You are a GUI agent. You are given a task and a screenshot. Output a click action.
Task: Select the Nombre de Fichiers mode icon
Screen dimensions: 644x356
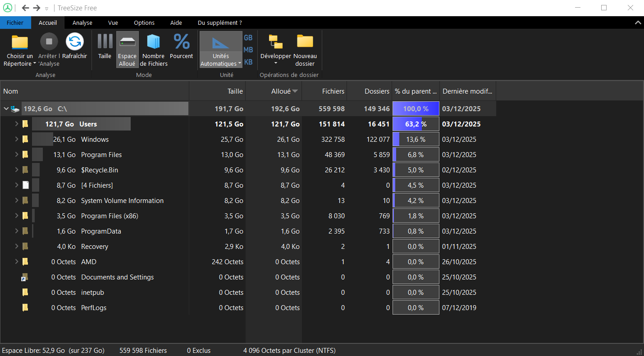(153, 42)
